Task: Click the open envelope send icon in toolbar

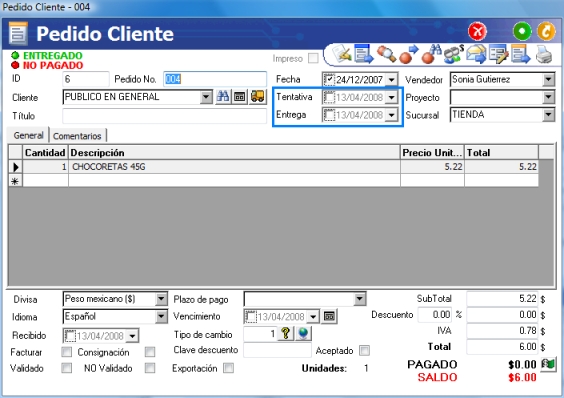Action: (476, 55)
